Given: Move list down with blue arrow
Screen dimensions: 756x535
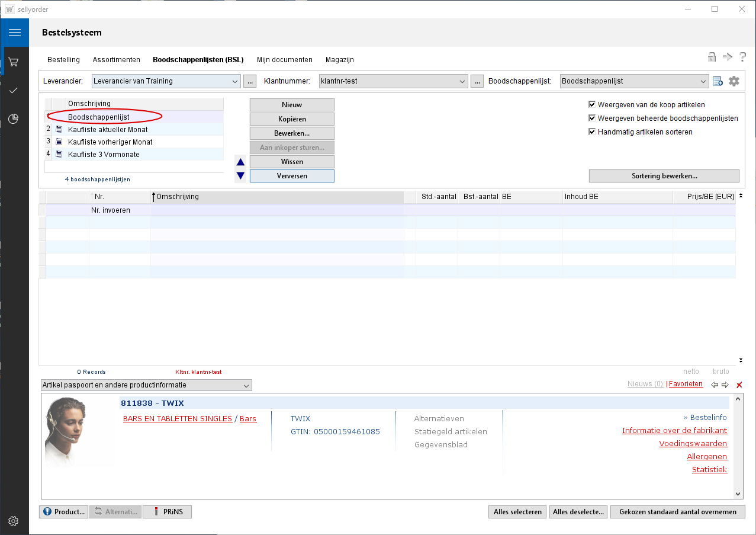Looking at the screenshot, I should point(240,175).
